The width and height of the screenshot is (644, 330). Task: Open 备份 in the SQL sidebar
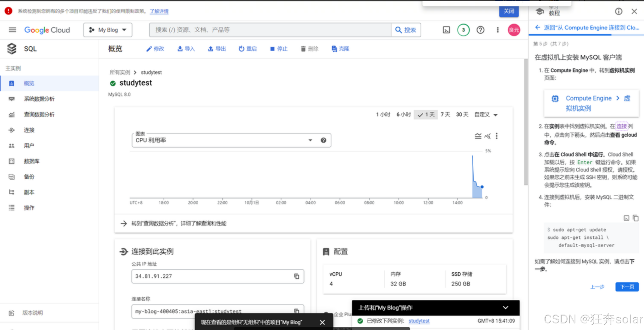(50, 177)
